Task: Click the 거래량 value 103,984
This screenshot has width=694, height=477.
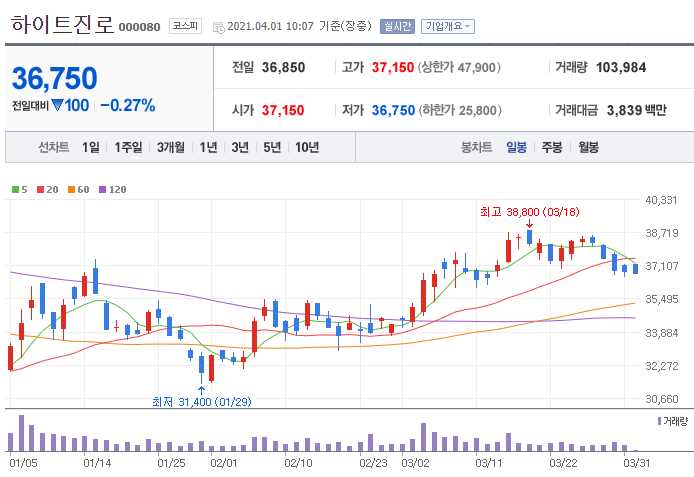Action: [621, 67]
